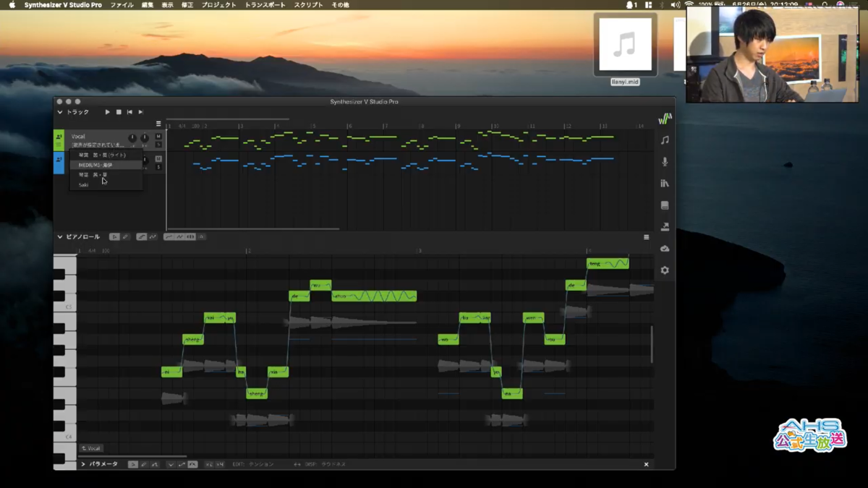Choose the third voice 琴葉 茜・葵
868x488 pixels.
(106, 175)
